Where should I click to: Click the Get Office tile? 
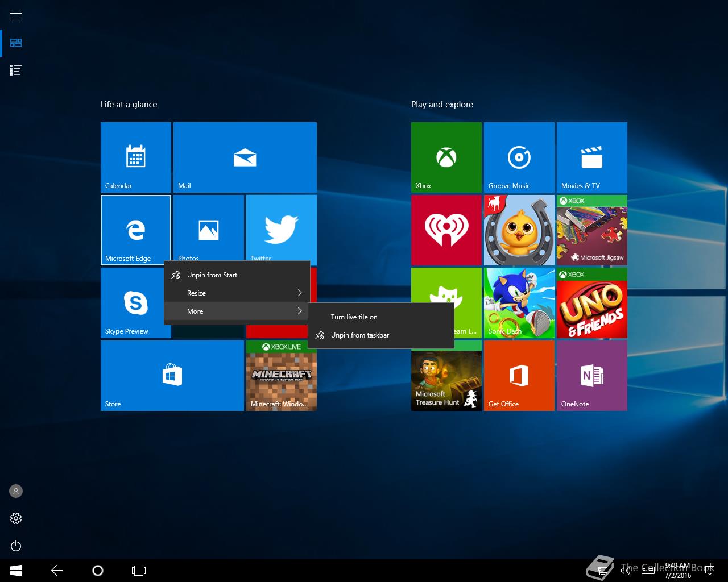[x=519, y=376]
